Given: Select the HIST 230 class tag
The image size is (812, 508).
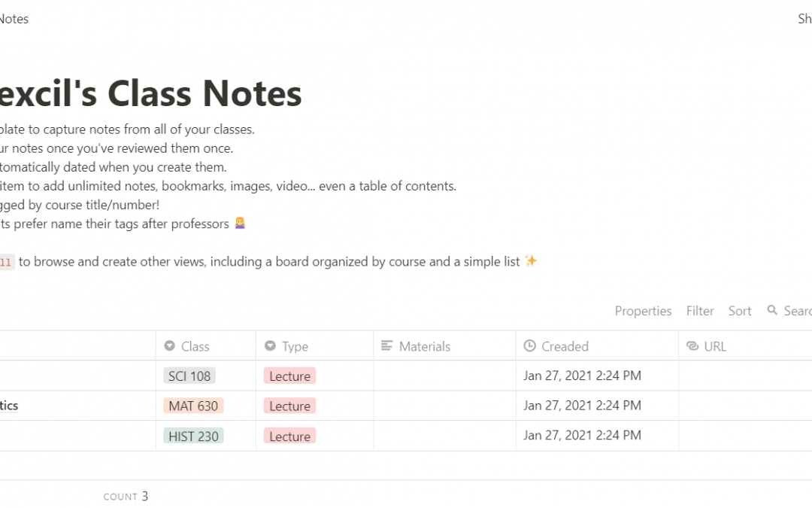Looking at the screenshot, I should 193,436.
